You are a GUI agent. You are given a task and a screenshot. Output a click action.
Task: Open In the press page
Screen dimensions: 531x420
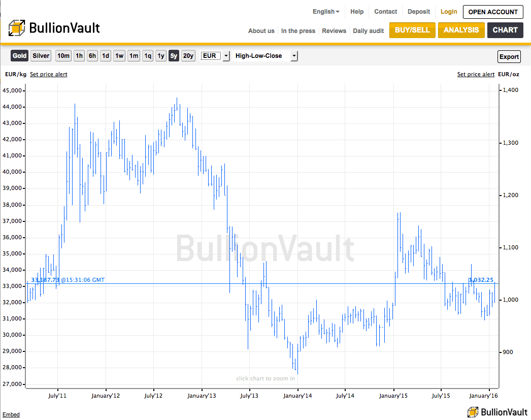298,31
